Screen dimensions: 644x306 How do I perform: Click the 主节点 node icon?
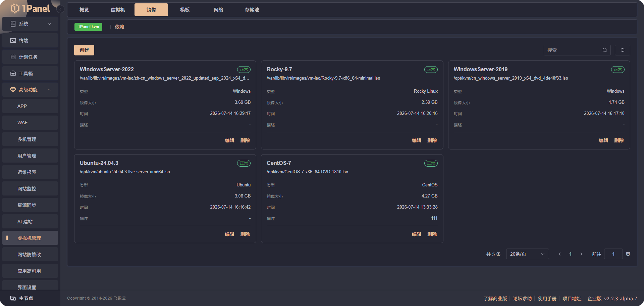point(13,298)
